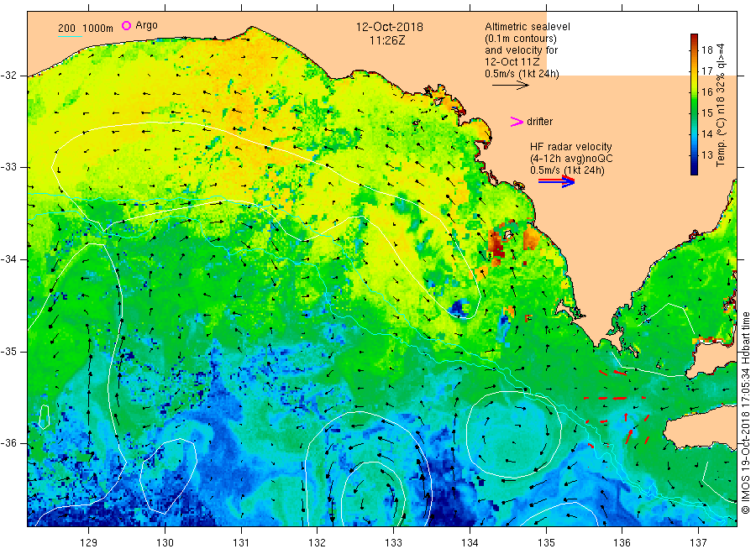Click the magenta Argo circle marker
This screenshot has height=554, width=756.
click(x=126, y=25)
